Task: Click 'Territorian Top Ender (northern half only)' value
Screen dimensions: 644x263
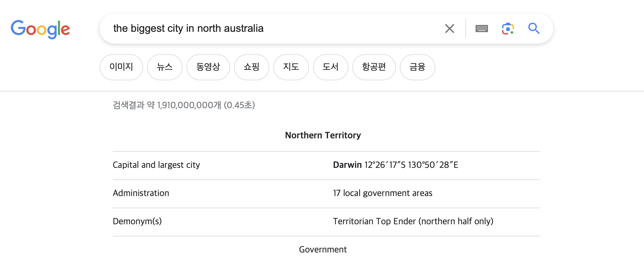Action: 413,221
